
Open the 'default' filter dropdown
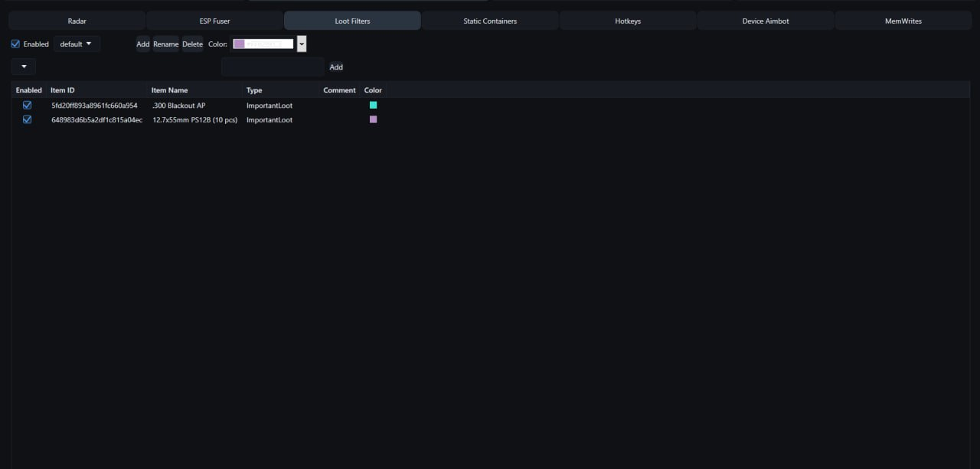[x=77, y=44]
